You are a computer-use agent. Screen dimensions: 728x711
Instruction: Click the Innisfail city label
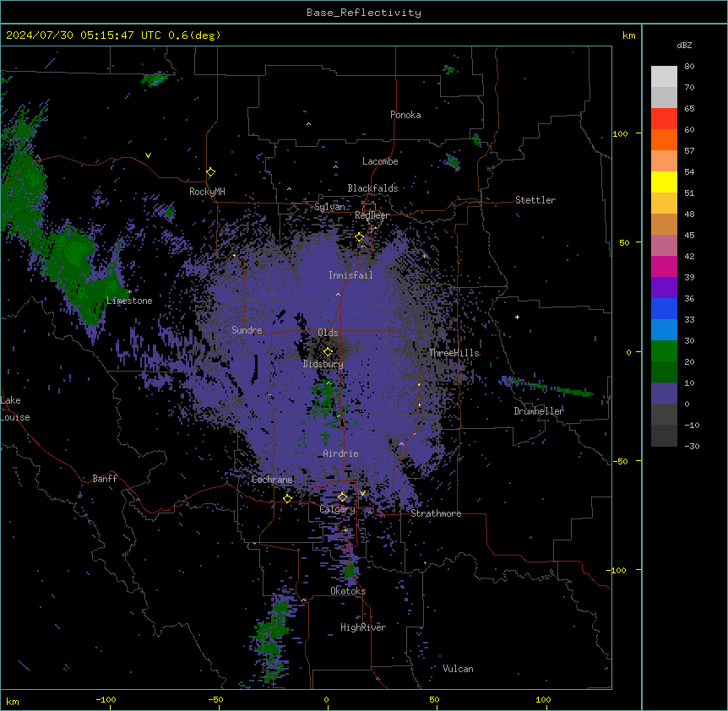pos(350,275)
